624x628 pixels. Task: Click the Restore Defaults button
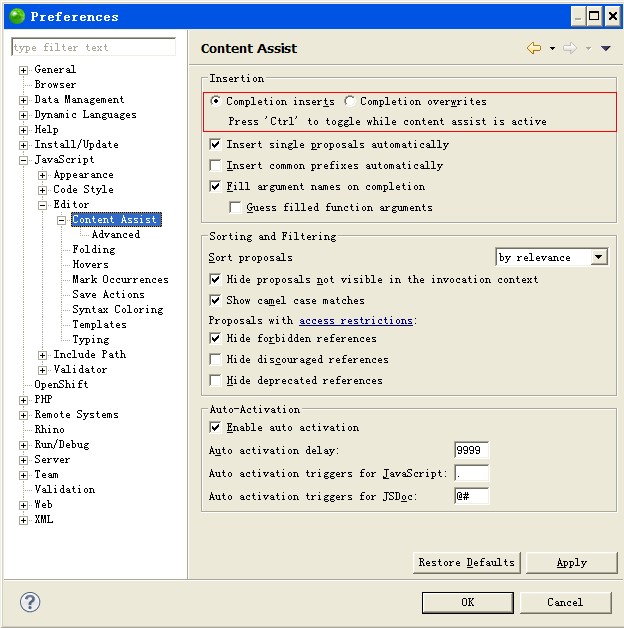[466, 563]
